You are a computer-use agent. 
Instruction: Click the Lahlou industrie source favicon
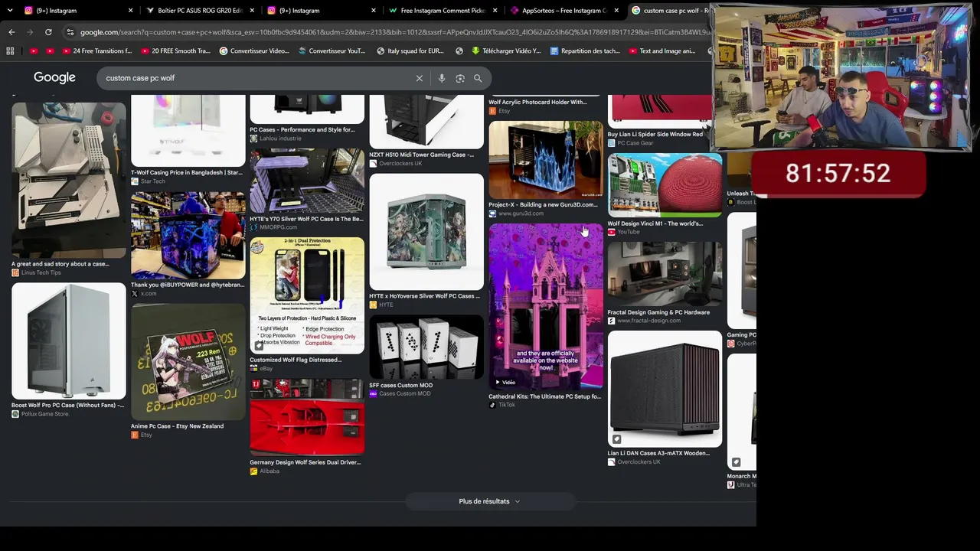coord(253,139)
